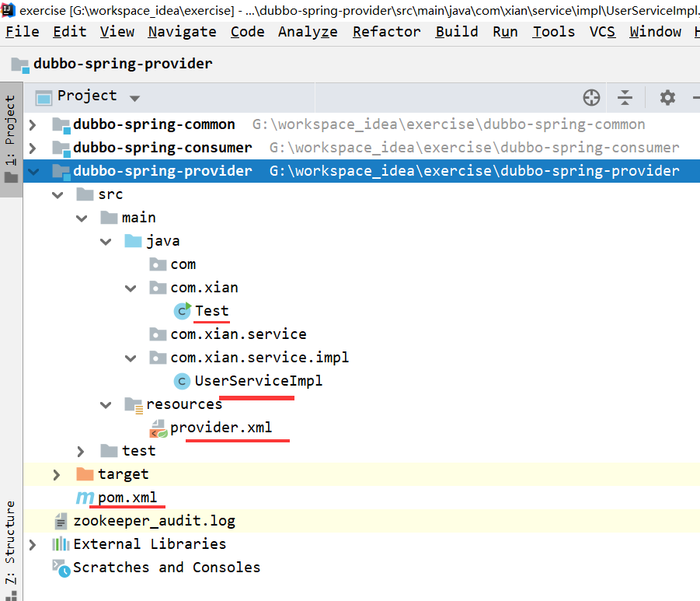Screen dimensions: 700x601
Task: Open the Analyze menu
Action: (308, 32)
